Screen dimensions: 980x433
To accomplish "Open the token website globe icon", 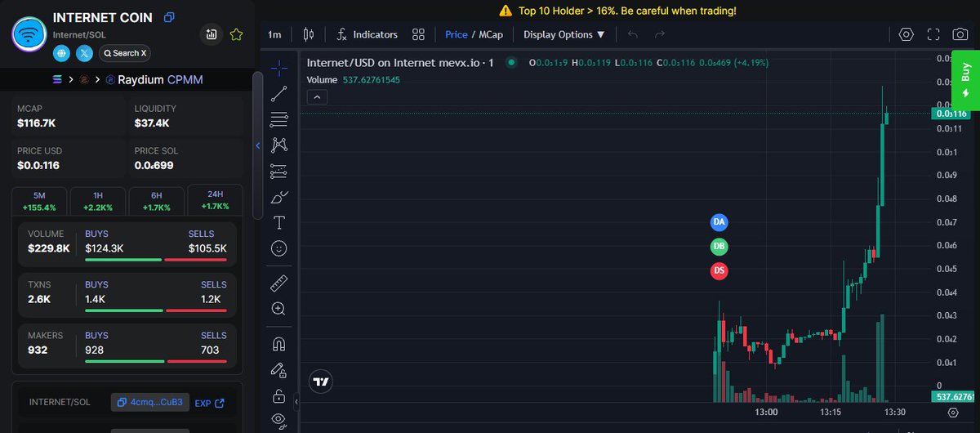I will pyautogui.click(x=61, y=53).
